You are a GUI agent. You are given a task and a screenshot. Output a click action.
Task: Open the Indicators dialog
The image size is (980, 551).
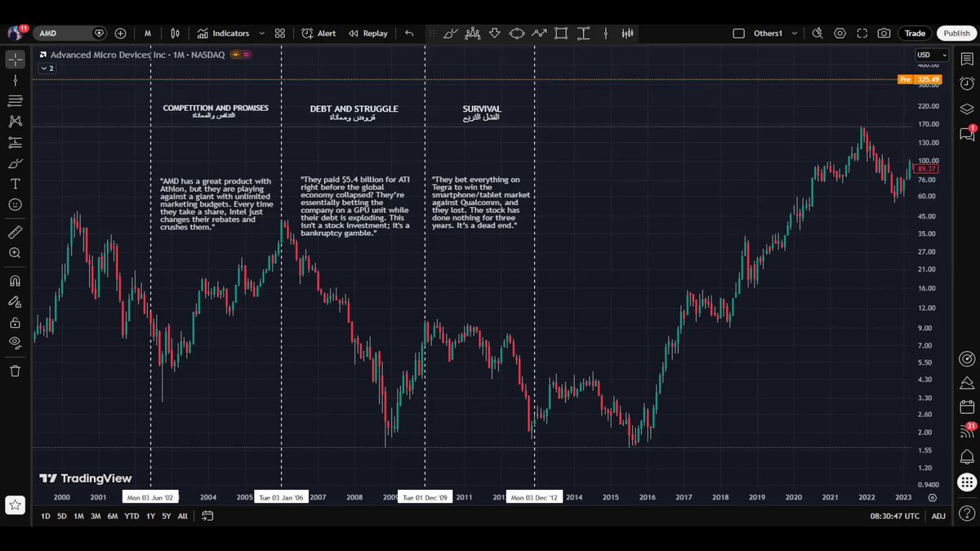[x=223, y=33]
